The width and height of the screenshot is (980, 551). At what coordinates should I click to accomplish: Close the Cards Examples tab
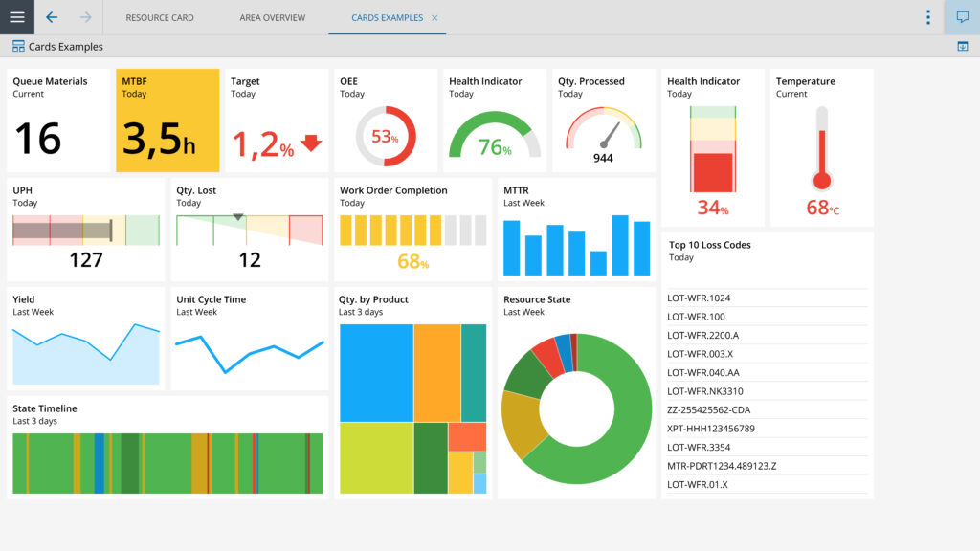tap(434, 18)
